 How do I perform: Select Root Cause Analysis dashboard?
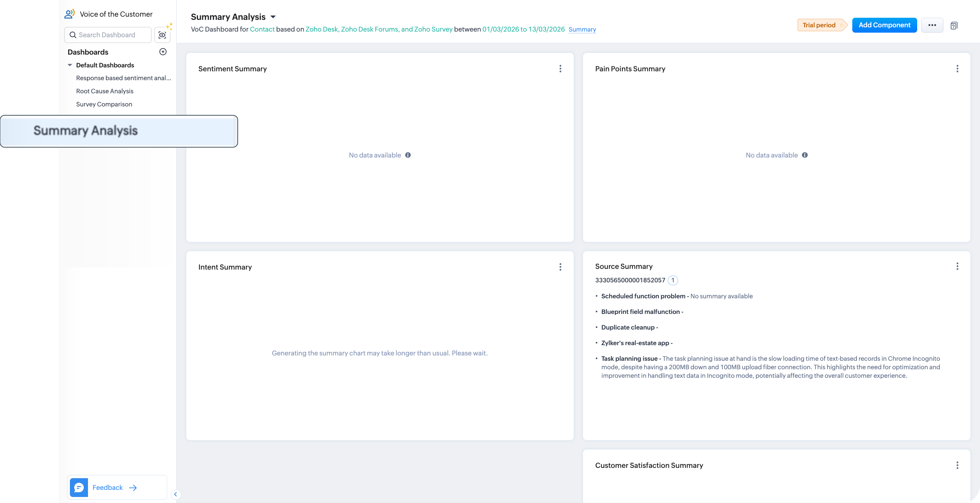(x=105, y=91)
